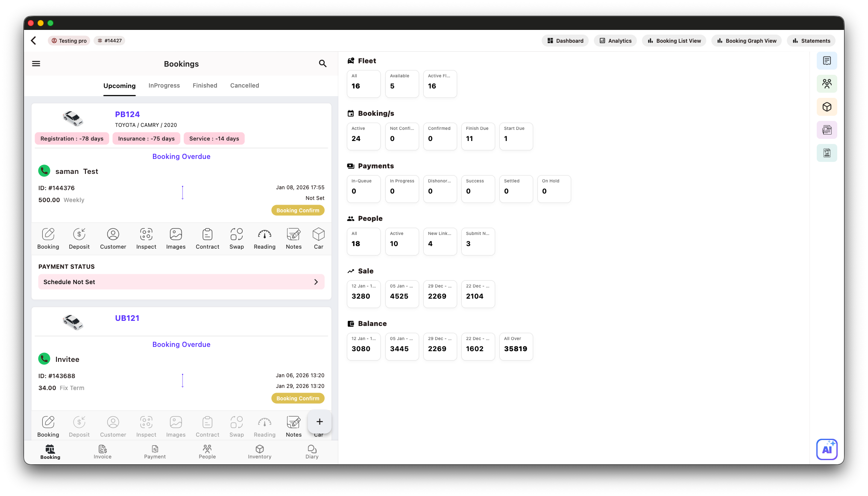Open the Inventory bottom tab
868x496 pixels.
259,452
